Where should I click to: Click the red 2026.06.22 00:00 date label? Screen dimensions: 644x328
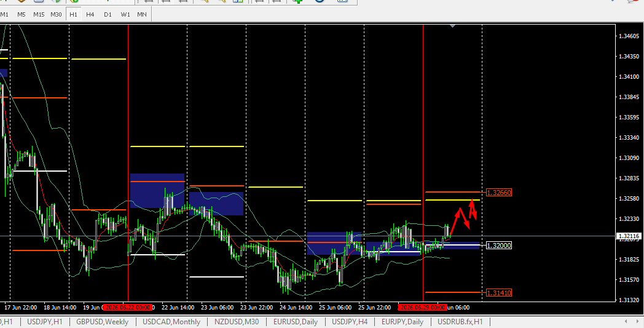[x=128, y=308]
